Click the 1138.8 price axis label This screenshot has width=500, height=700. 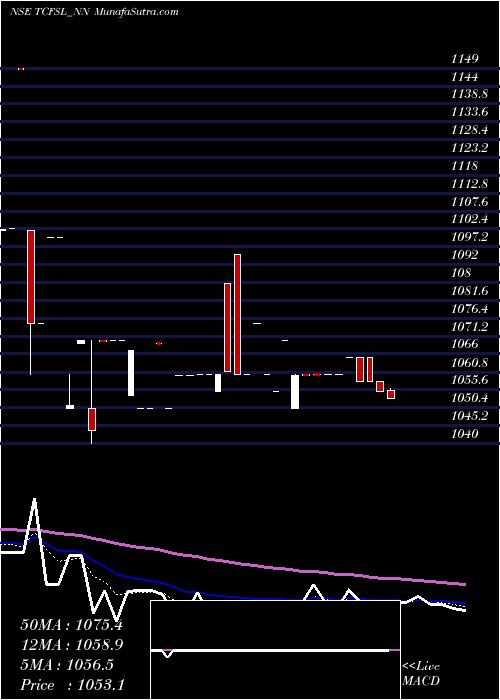point(469,95)
